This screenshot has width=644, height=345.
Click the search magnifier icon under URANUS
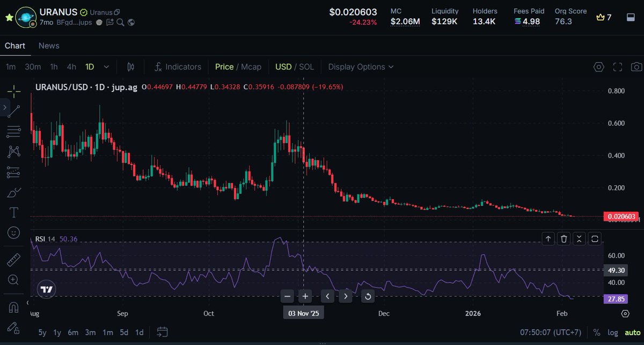(x=121, y=23)
